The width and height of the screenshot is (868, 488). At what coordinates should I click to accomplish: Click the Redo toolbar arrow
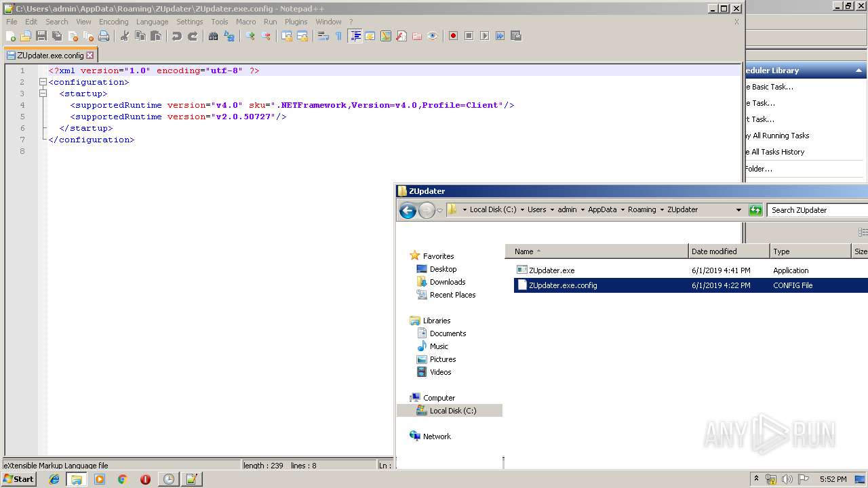[193, 36]
